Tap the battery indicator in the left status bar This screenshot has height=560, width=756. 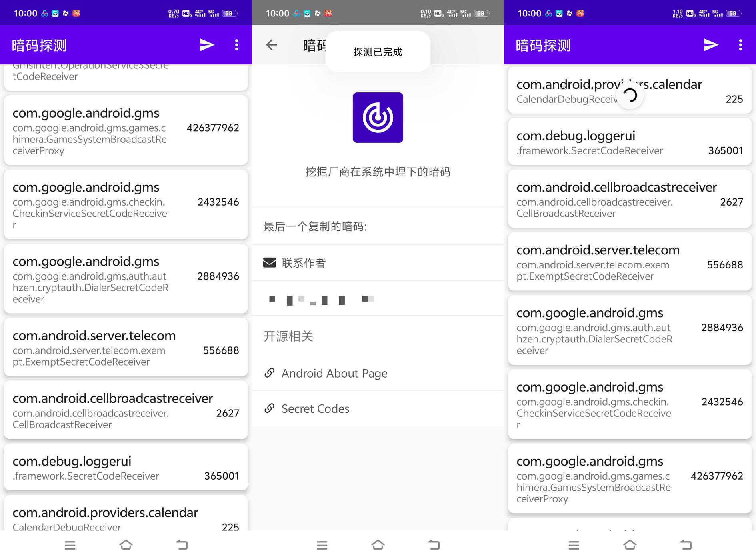(x=230, y=13)
